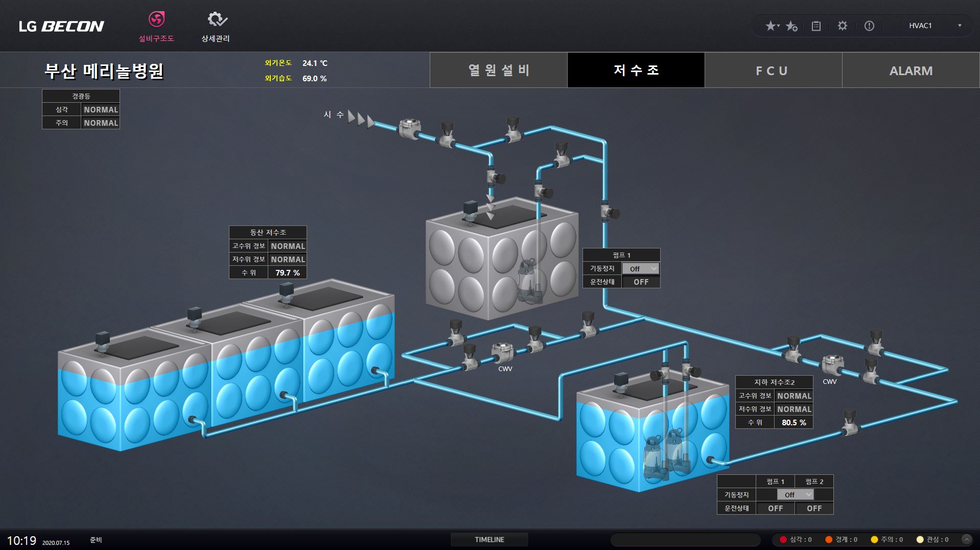Open the clipboard report icon

[816, 26]
